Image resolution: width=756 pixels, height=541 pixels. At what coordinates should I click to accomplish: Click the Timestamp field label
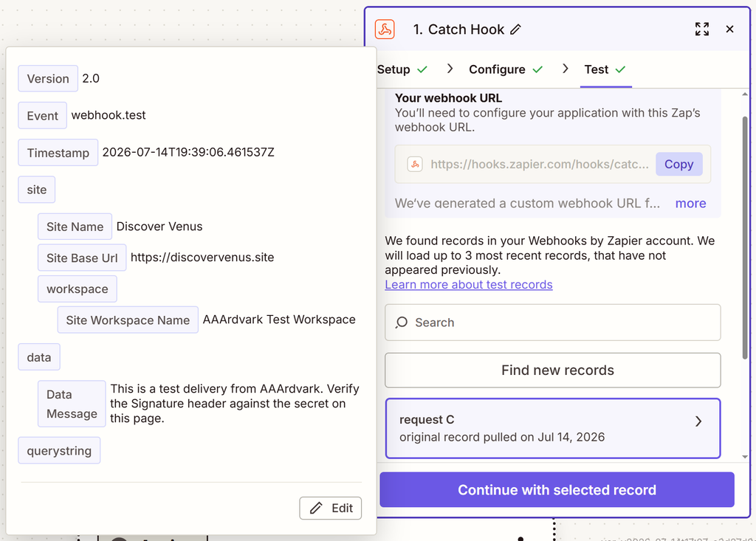[58, 153]
